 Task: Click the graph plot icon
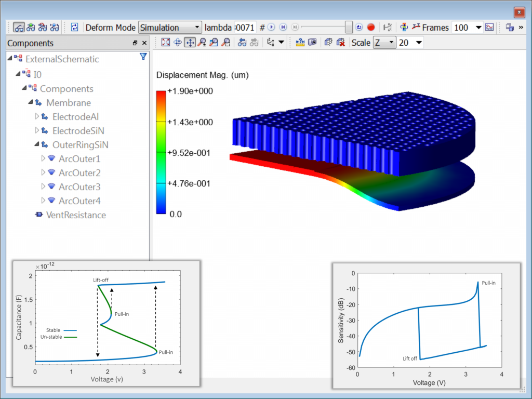click(489, 27)
